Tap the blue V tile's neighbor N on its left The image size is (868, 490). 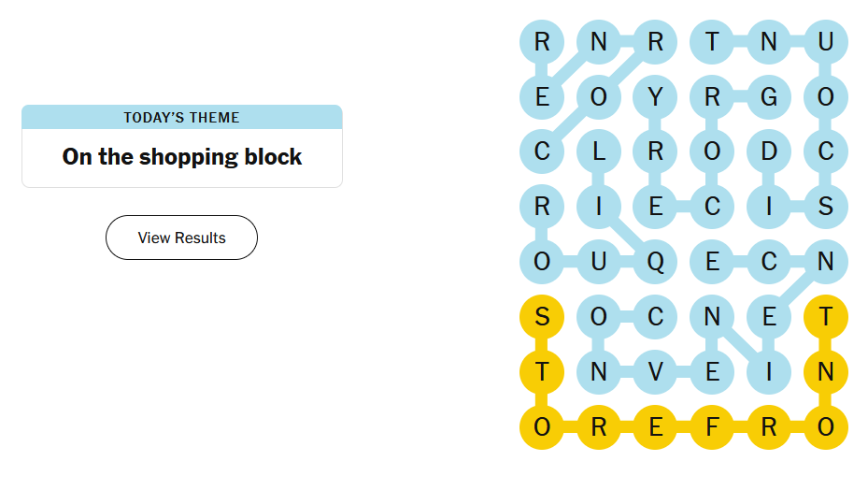(x=598, y=372)
